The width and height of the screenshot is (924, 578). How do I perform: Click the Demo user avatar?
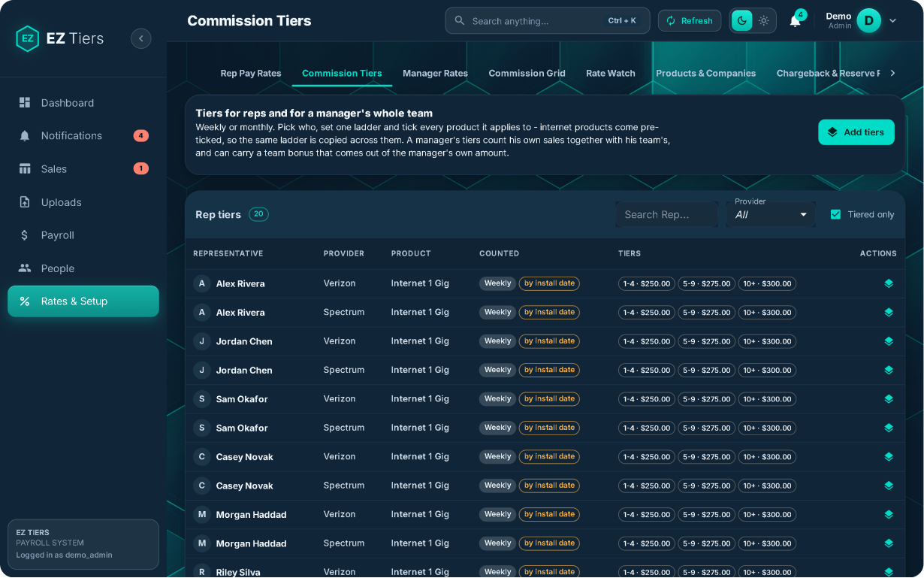pos(868,21)
